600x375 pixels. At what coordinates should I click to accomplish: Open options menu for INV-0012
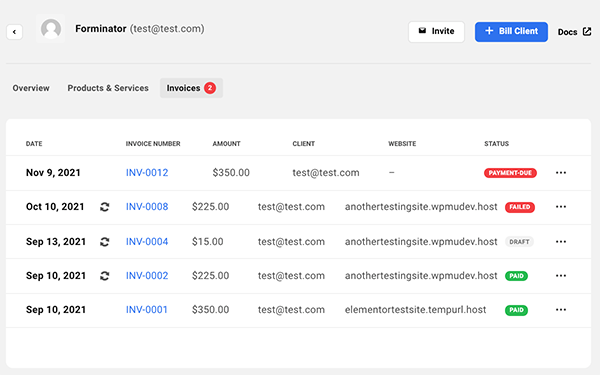[x=561, y=173]
